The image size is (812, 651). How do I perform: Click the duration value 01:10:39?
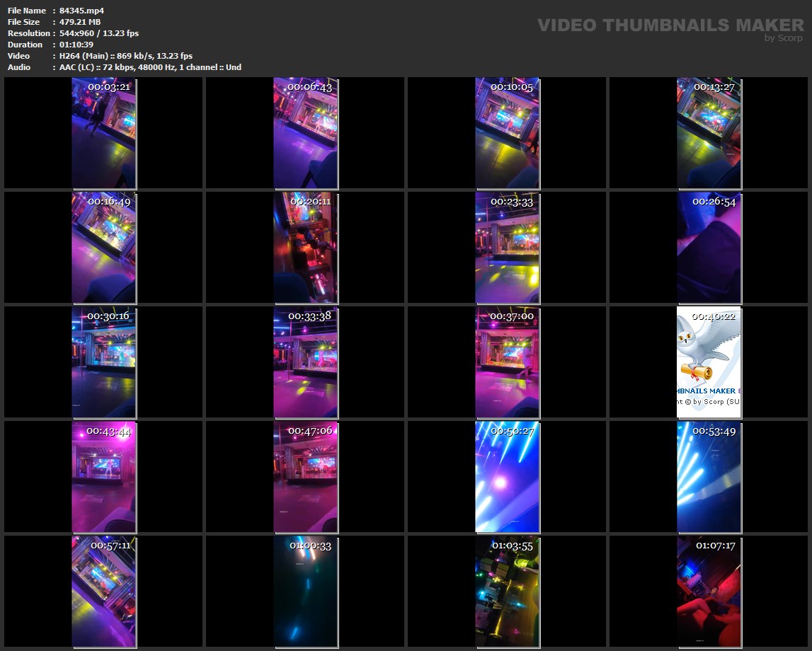click(x=76, y=45)
